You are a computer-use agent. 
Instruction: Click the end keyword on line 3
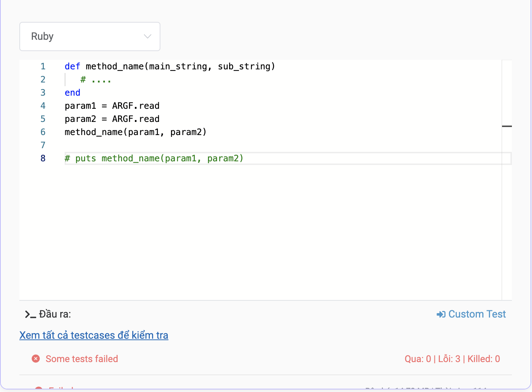(x=72, y=93)
